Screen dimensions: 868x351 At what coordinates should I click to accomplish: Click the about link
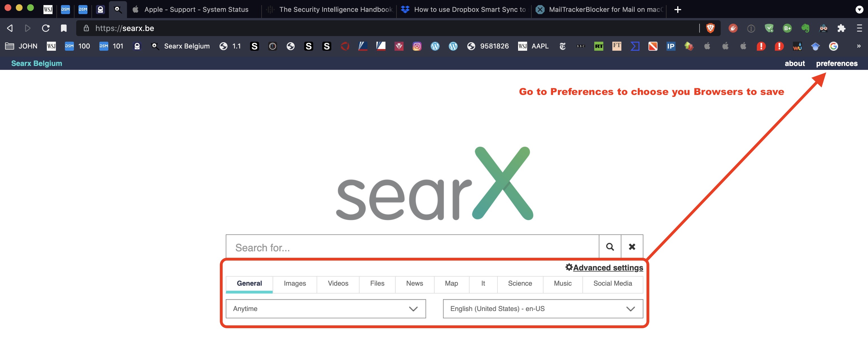[795, 63]
